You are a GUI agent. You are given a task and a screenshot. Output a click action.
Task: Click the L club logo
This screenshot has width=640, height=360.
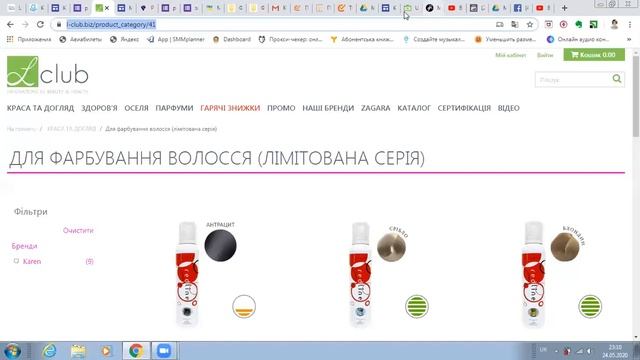(47, 75)
